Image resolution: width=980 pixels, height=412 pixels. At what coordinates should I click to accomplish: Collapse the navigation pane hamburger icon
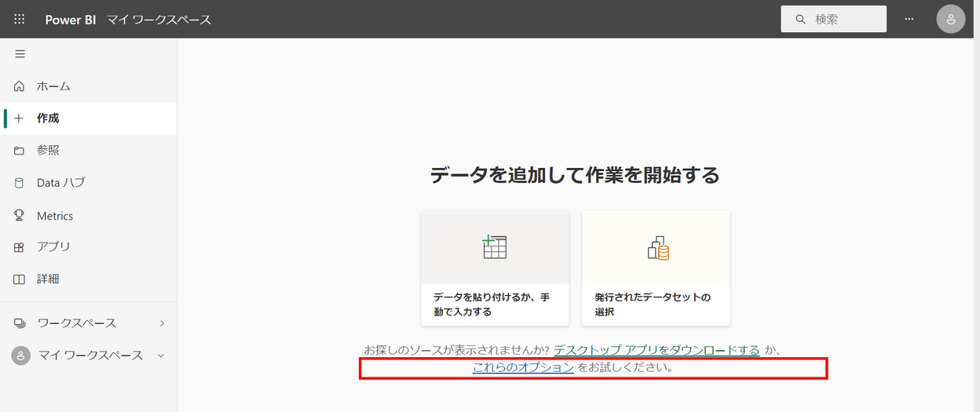coord(20,54)
